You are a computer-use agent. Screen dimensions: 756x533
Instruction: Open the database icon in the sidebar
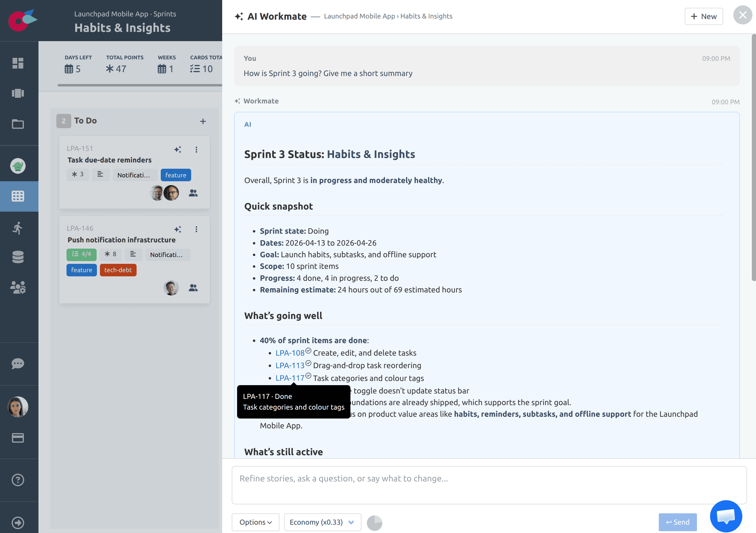click(18, 257)
